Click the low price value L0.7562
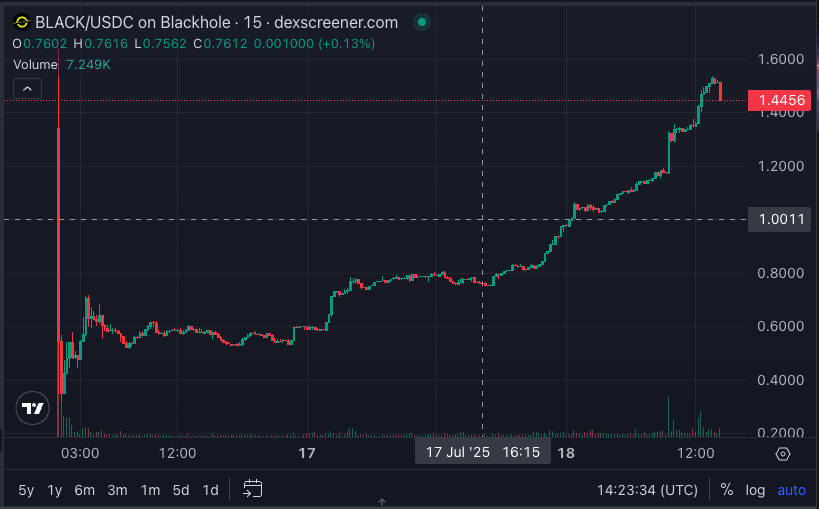819x509 pixels. [161, 44]
